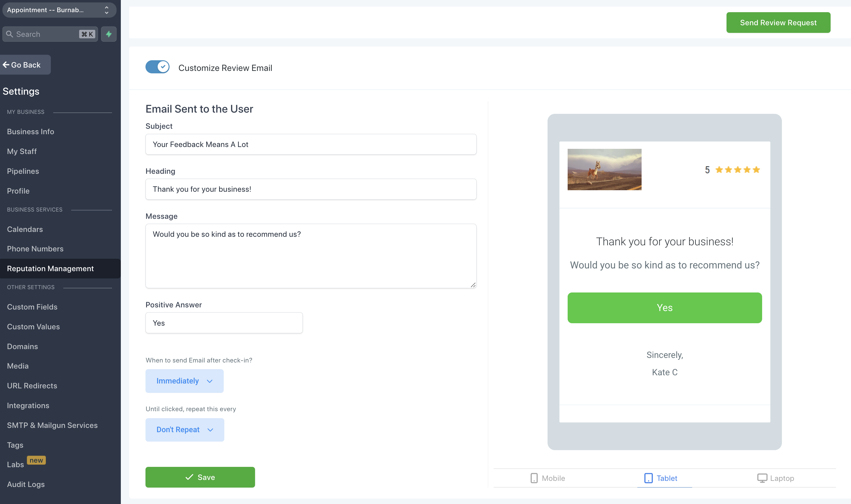Select Reputation Management in the sidebar

point(60,268)
